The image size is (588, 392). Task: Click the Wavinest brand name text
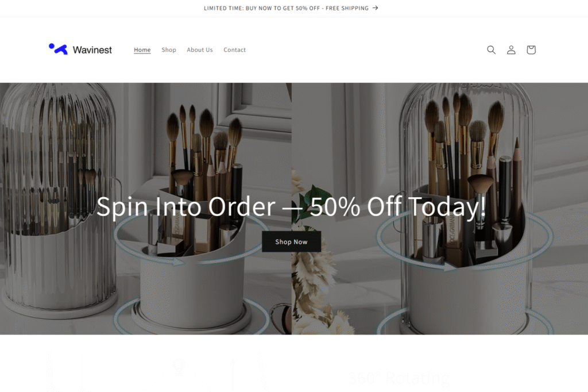pyautogui.click(x=92, y=49)
